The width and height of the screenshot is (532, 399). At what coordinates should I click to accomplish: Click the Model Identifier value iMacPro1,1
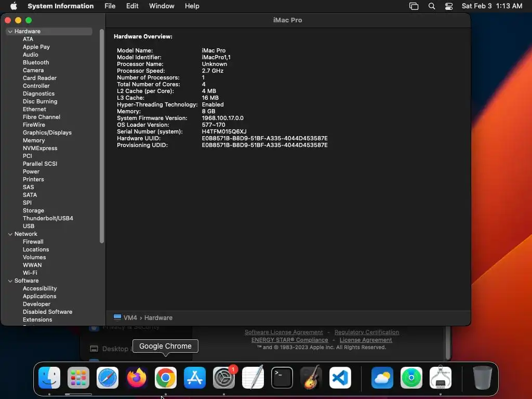click(216, 57)
